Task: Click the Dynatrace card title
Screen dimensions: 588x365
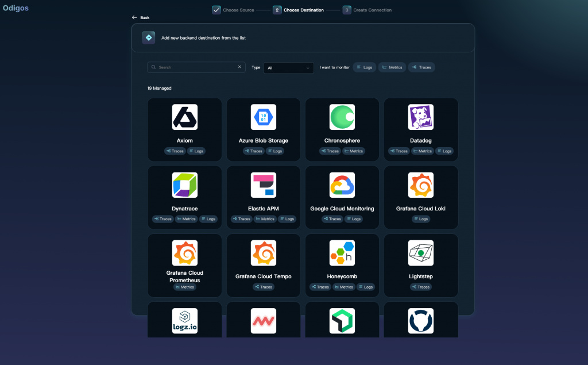Action: coord(184,209)
